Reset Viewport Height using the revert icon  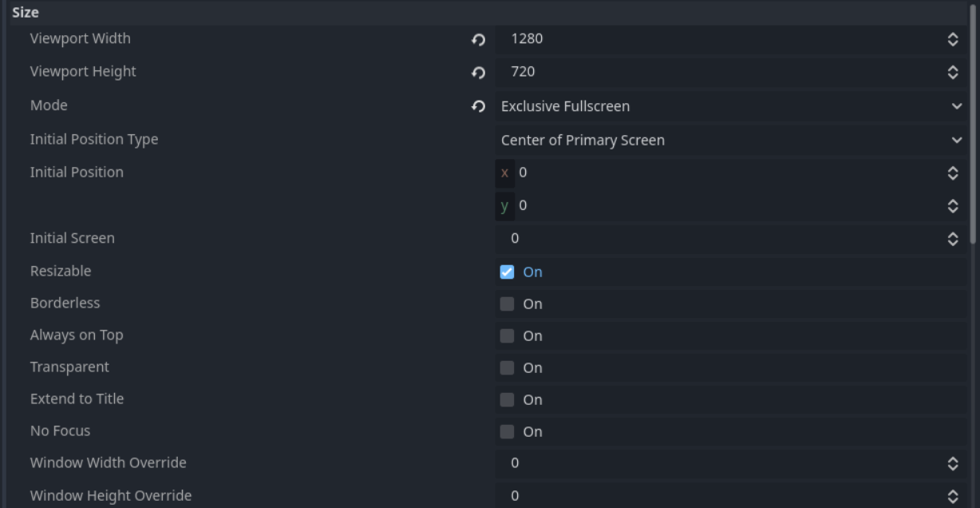[478, 73]
